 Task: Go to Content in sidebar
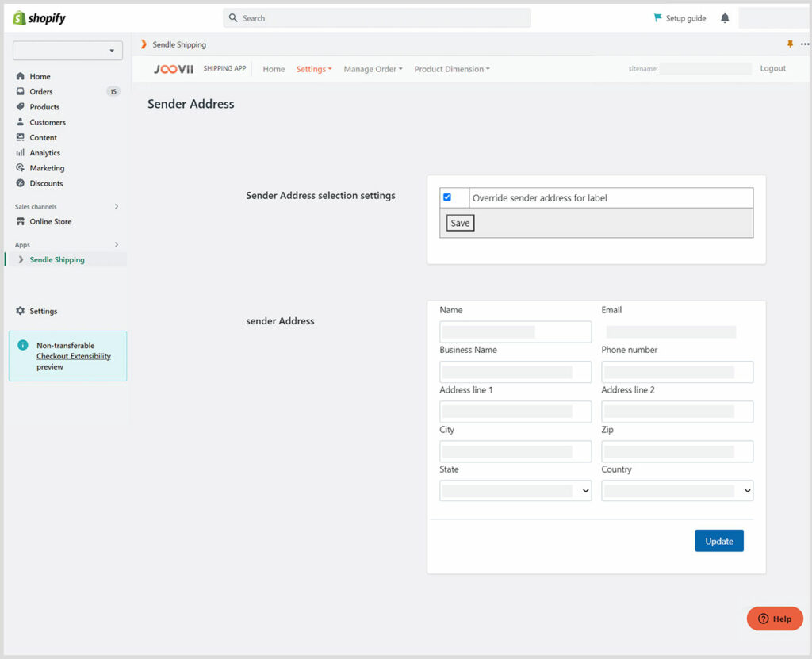point(43,137)
